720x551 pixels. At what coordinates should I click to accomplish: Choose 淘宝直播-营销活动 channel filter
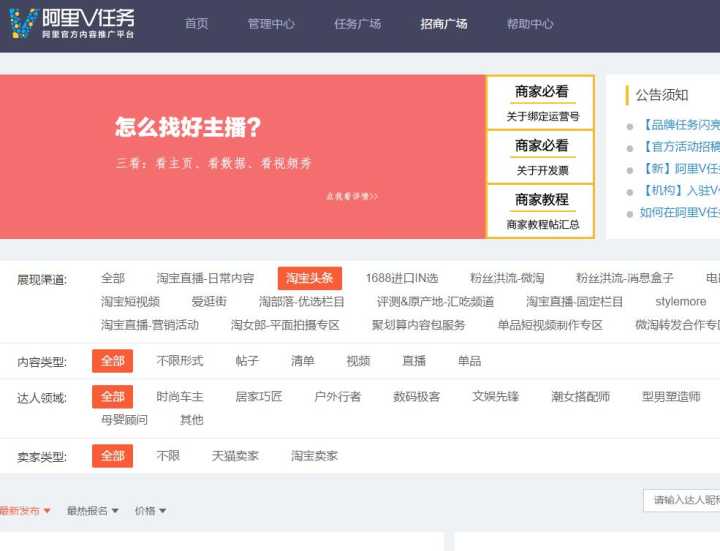[x=150, y=325]
